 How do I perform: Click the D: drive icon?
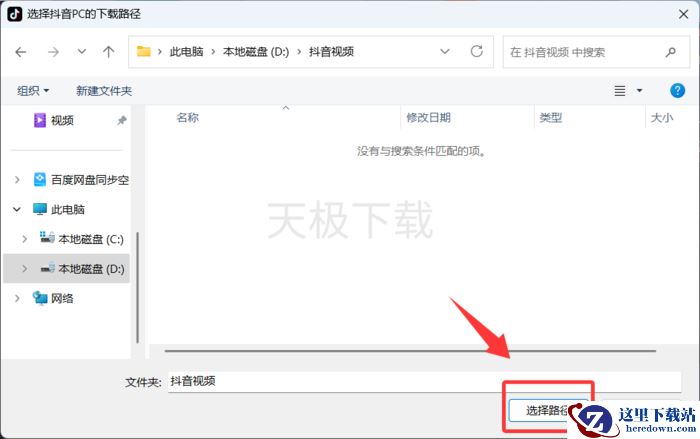pos(47,268)
